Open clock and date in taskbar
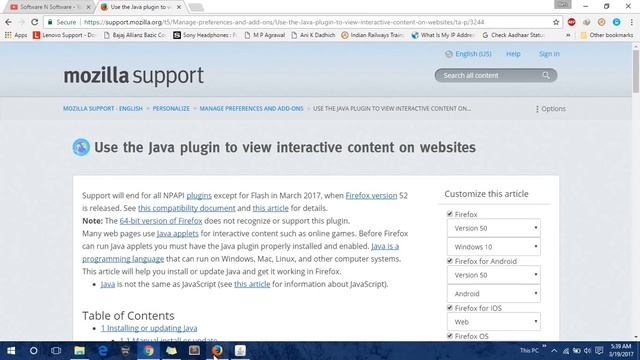This screenshot has width=640, height=360. pos(621,351)
